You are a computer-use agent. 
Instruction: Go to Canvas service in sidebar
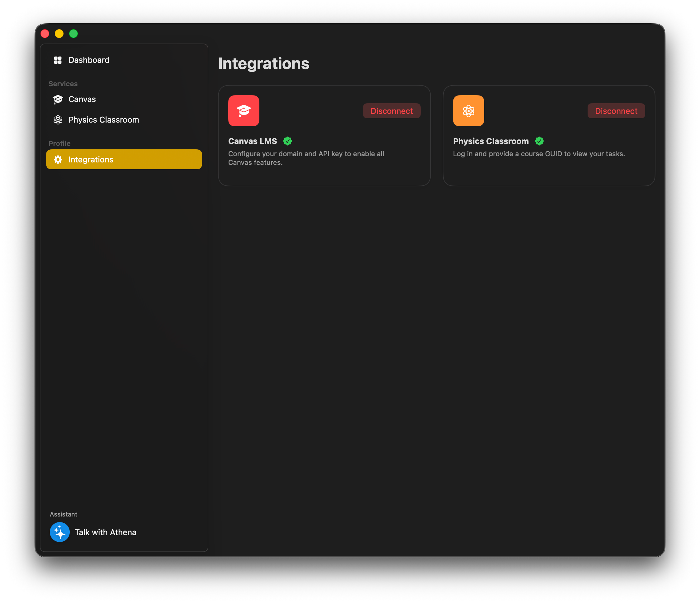click(82, 99)
